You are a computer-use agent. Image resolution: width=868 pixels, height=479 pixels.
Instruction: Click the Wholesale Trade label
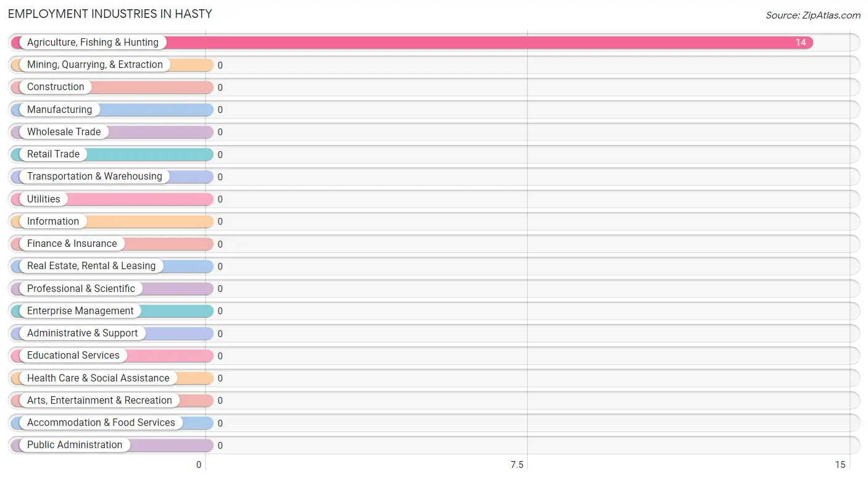(64, 132)
